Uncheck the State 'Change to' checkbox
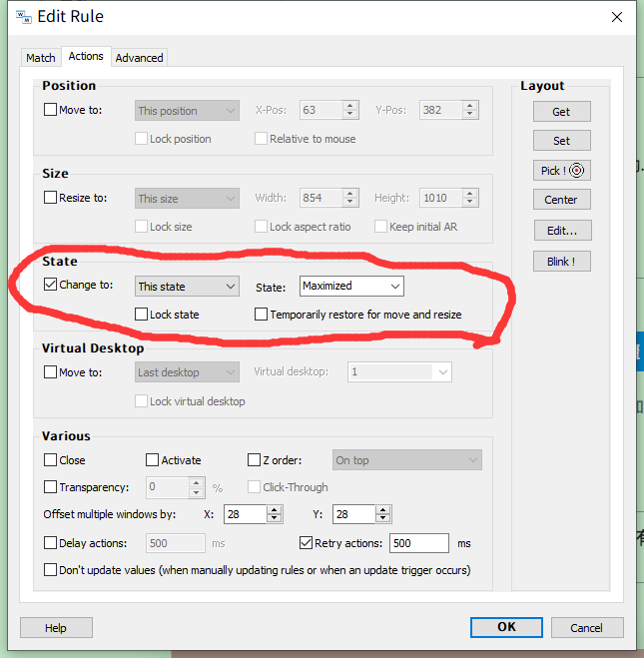 coord(51,285)
